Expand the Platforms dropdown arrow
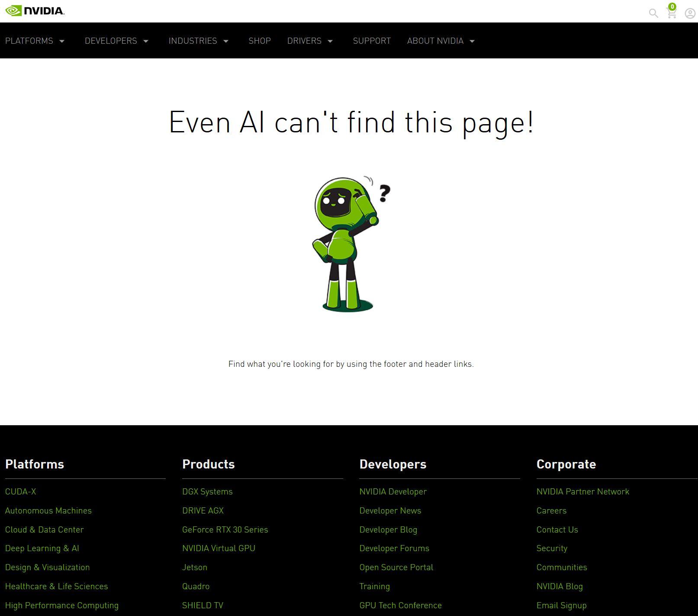The height and width of the screenshot is (616, 698). [62, 41]
